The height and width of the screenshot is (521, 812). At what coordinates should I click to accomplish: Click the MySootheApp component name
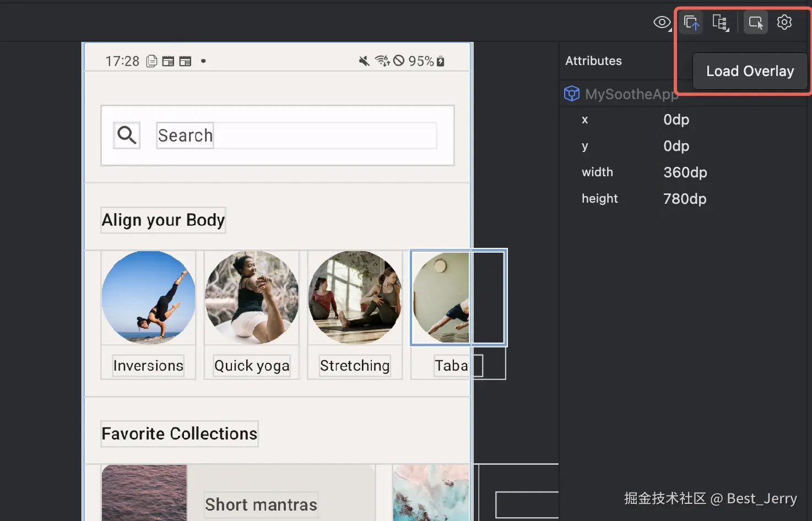tap(631, 94)
